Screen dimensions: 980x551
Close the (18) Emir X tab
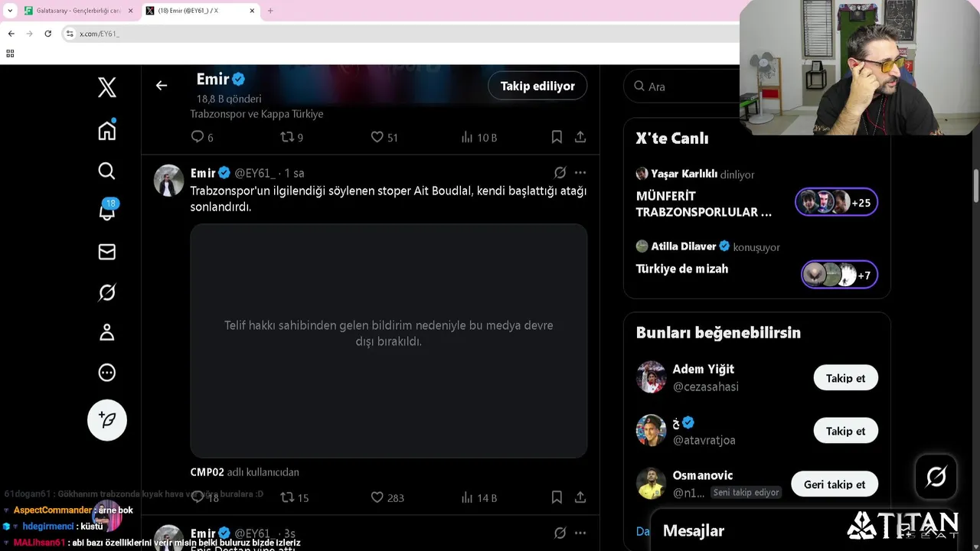click(x=252, y=11)
